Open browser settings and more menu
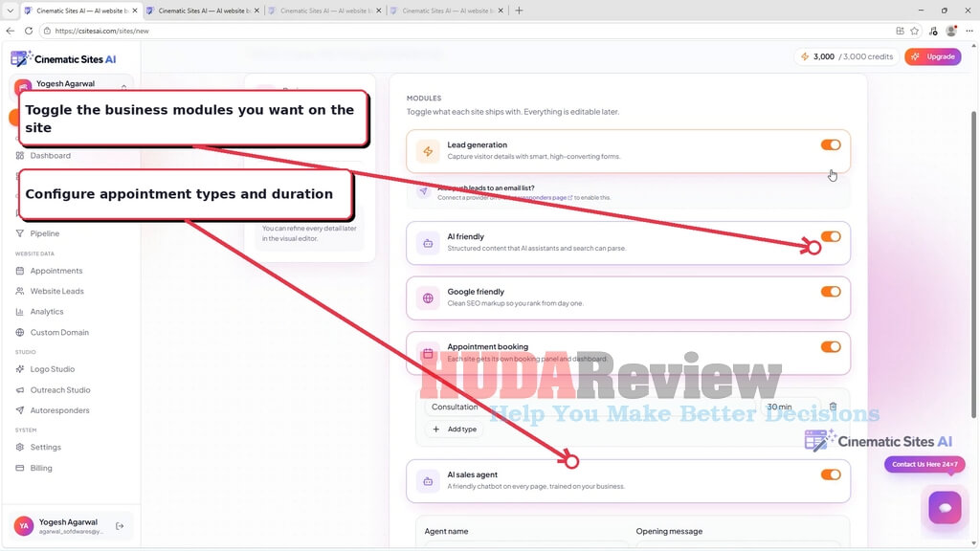This screenshot has height=551, width=980. (969, 31)
